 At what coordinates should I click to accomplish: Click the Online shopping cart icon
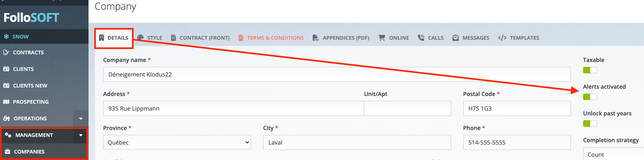[x=382, y=38]
